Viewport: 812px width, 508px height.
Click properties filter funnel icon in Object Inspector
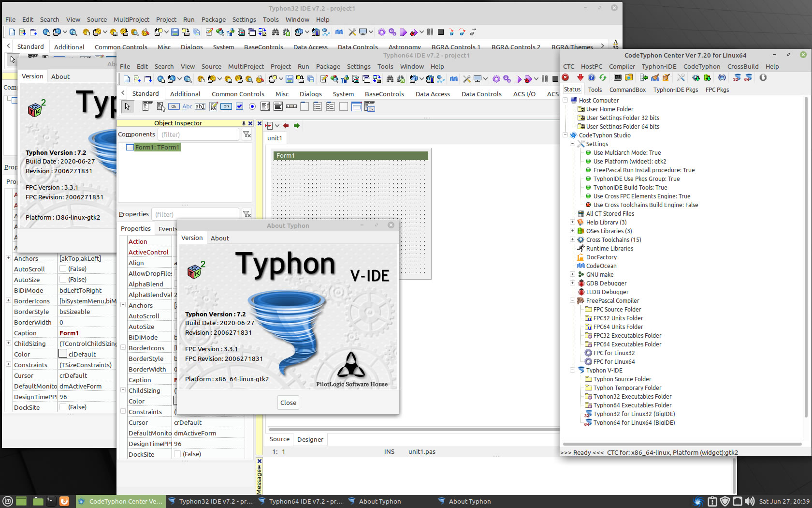click(x=247, y=214)
